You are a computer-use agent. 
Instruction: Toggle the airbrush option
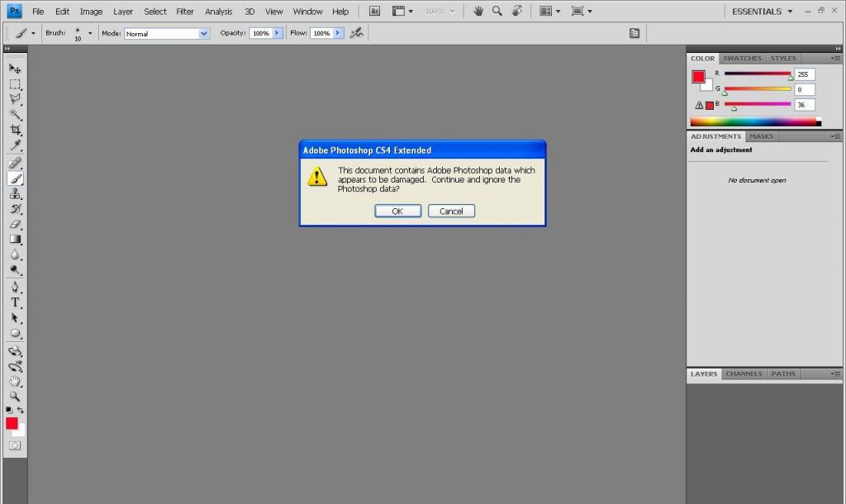[x=357, y=33]
